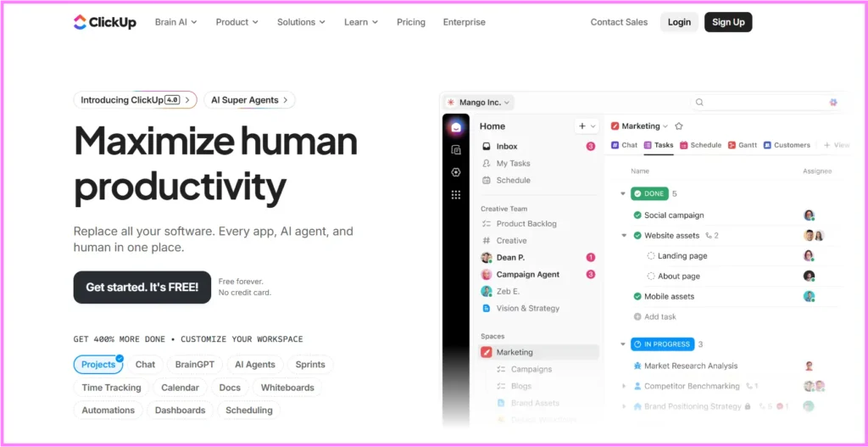
Task: Favorite Marketing with the star icon
Action: [x=679, y=126]
